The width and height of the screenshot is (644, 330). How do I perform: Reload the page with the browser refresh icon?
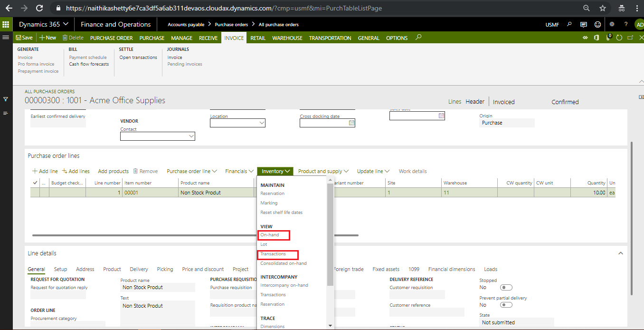(39, 8)
